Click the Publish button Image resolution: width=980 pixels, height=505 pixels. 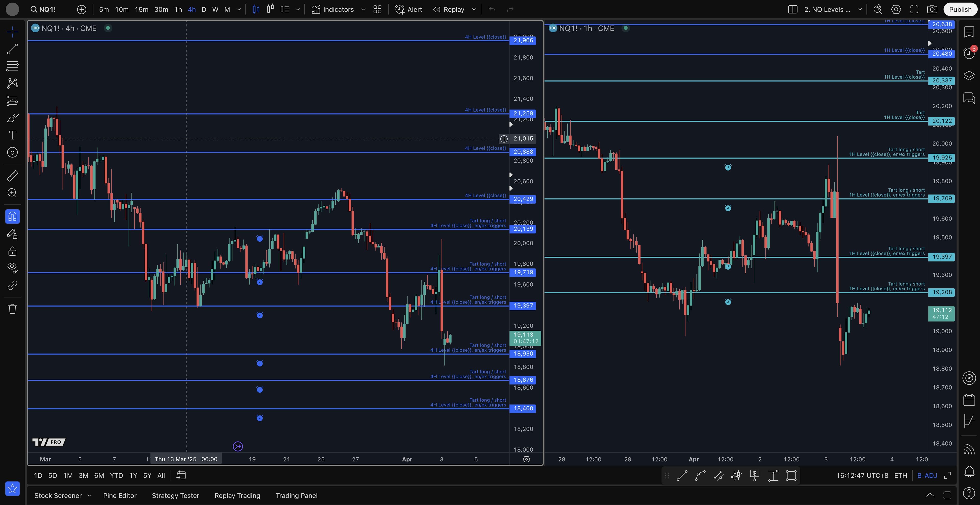point(960,9)
